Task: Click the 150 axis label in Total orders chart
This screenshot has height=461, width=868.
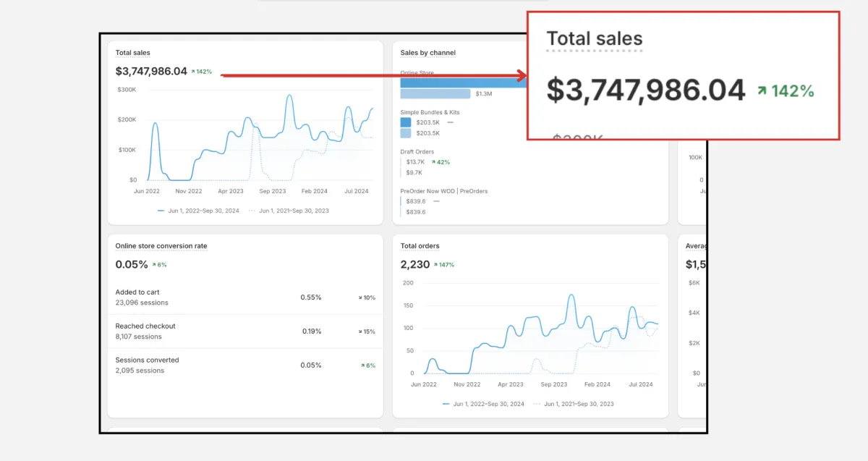Action: click(x=408, y=305)
